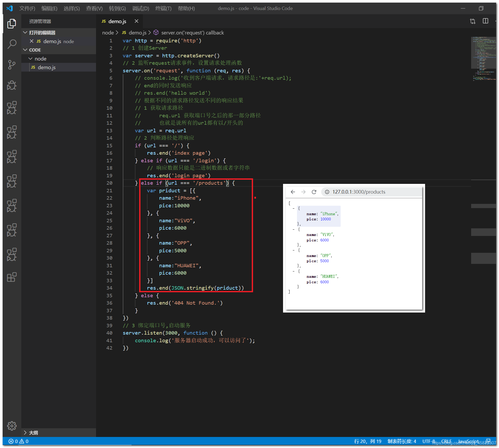Open the Manage gear icon
The image size is (499, 448).
[x=12, y=426]
